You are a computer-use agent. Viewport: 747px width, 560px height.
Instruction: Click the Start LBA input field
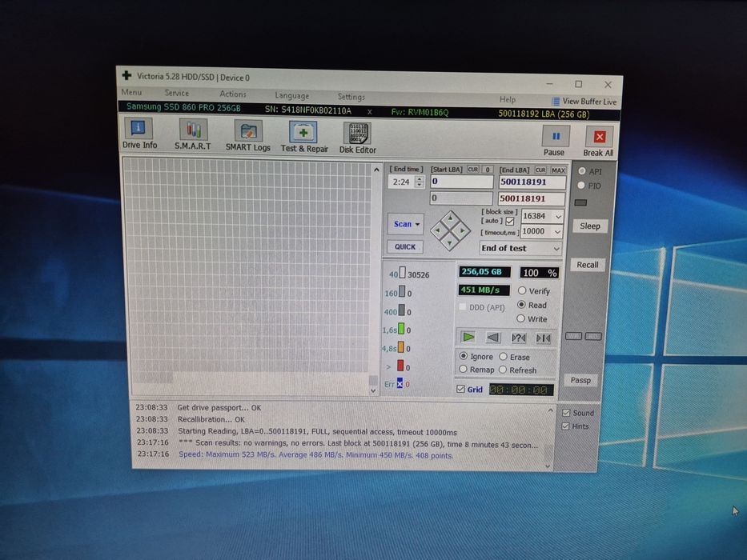pos(462,182)
